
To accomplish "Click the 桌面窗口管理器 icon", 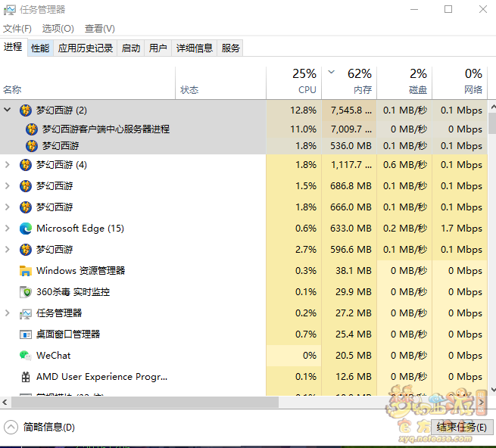I will coord(26,334).
